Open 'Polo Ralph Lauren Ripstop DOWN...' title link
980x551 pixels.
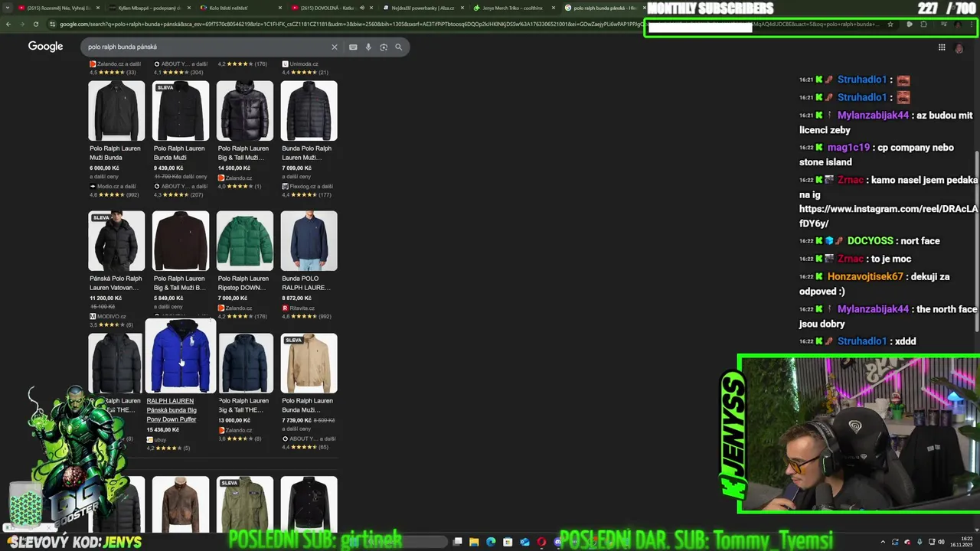pyautogui.click(x=243, y=283)
